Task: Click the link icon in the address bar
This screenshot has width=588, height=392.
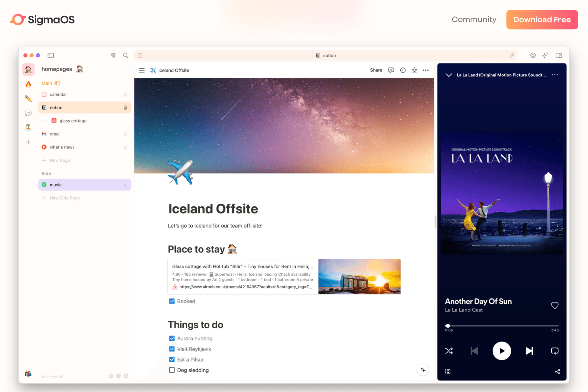Action: (512, 55)
